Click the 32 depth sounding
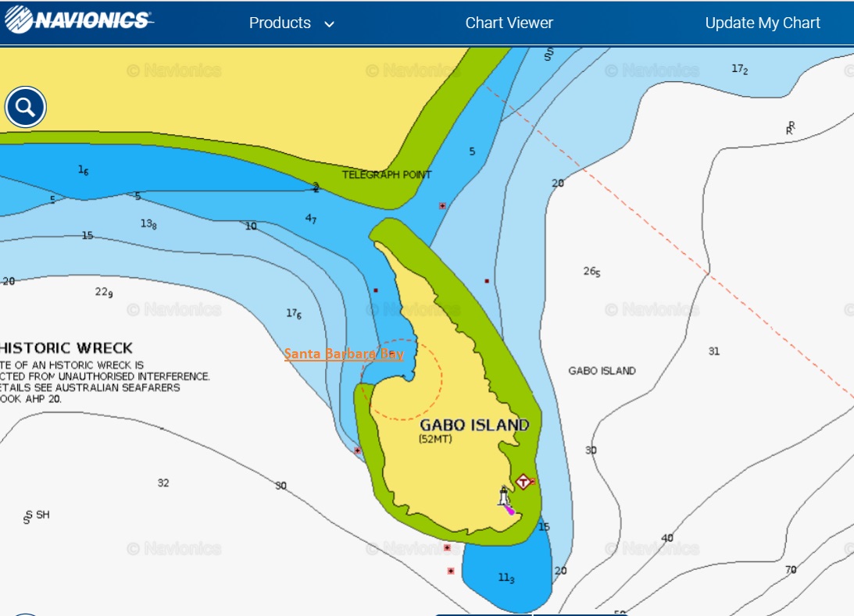The image size is (854, 616). pos(163,483)
